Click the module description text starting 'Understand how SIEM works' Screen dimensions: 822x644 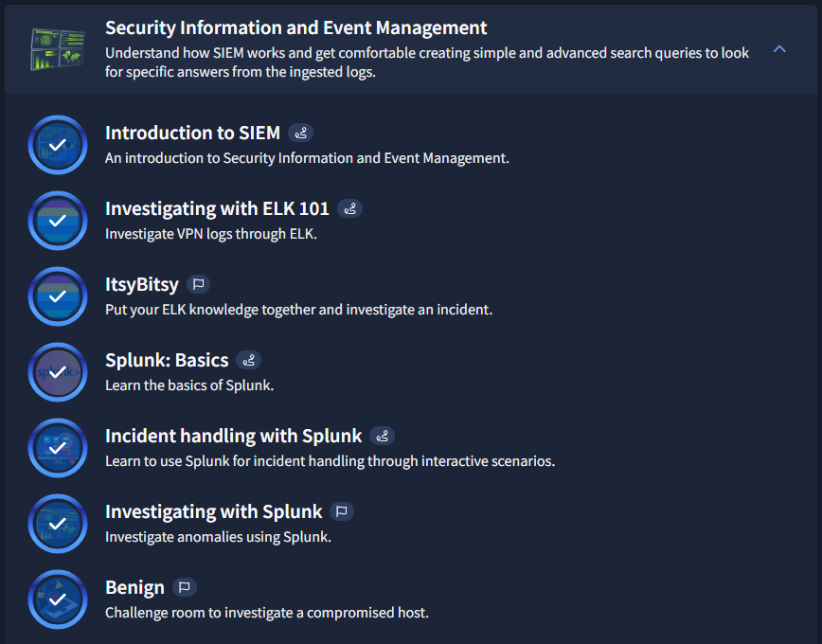427,63
